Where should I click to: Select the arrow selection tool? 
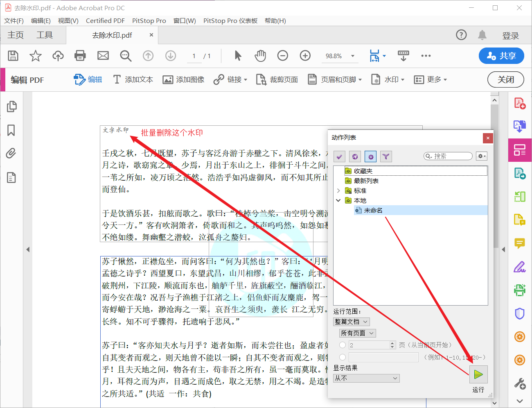pos(238,56)
